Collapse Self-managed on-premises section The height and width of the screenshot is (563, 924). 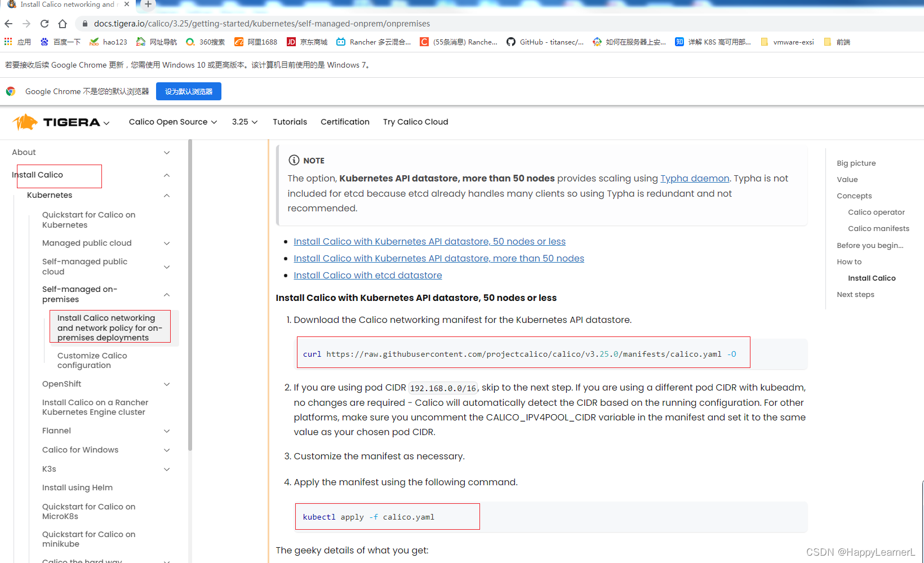(167, 295)
